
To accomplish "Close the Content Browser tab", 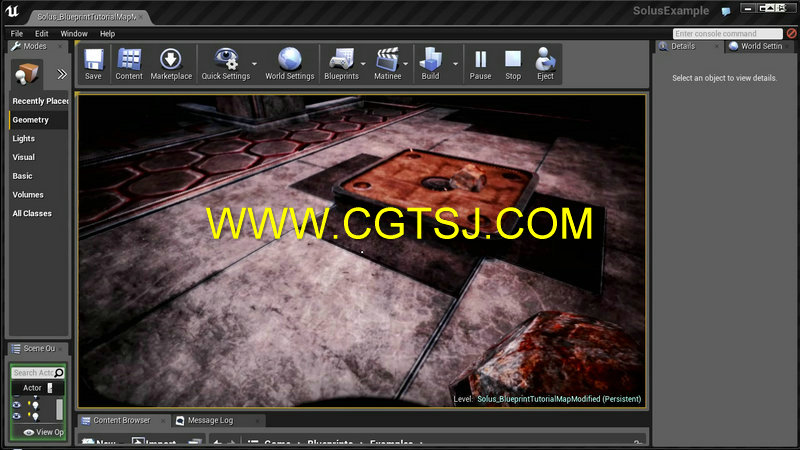I will tap(163, 421).
